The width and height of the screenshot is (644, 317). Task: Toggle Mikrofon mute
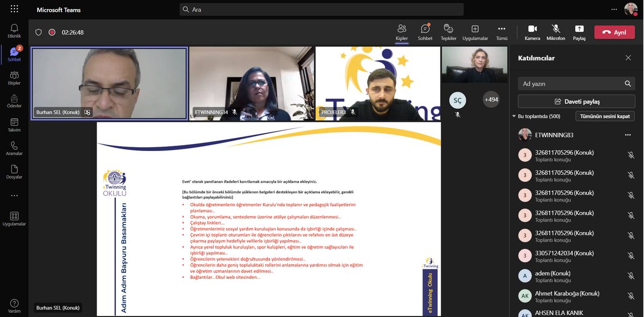[556, 32]
